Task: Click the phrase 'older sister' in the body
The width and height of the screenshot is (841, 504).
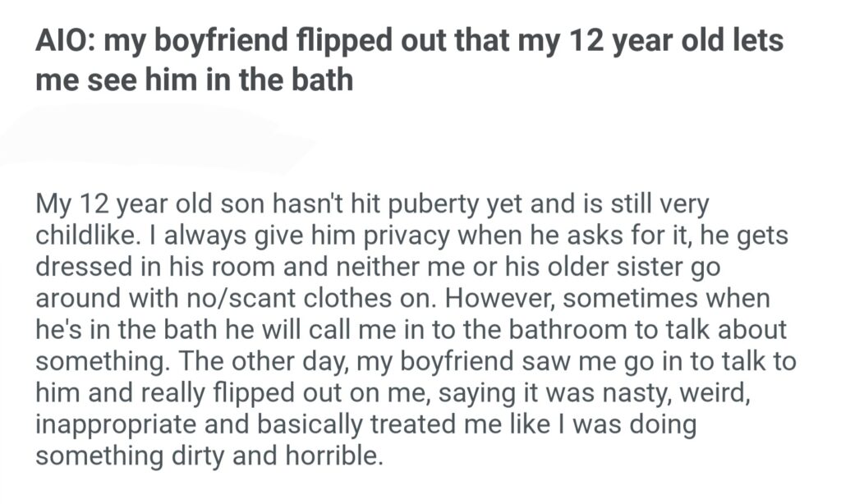Action: 623,267
